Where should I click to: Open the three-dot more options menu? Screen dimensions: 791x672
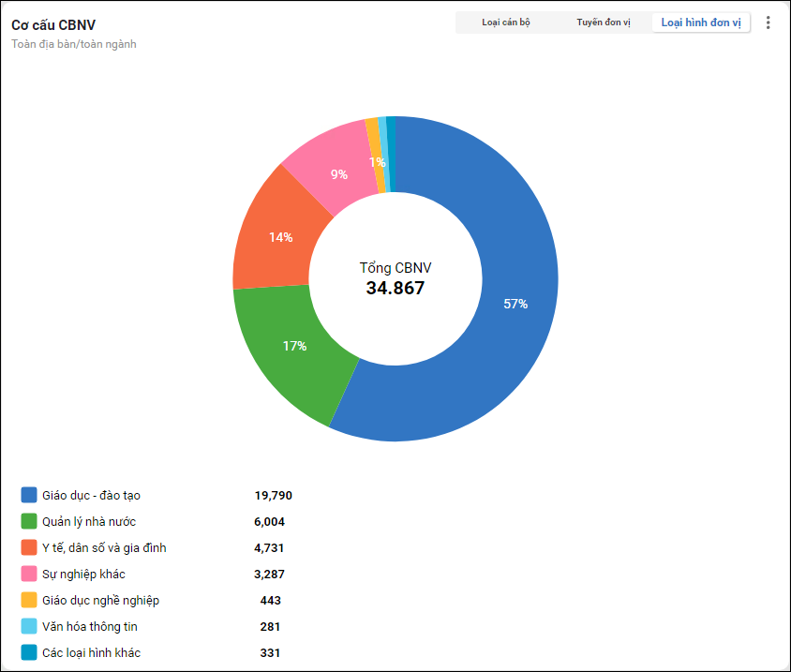(769, 22)
